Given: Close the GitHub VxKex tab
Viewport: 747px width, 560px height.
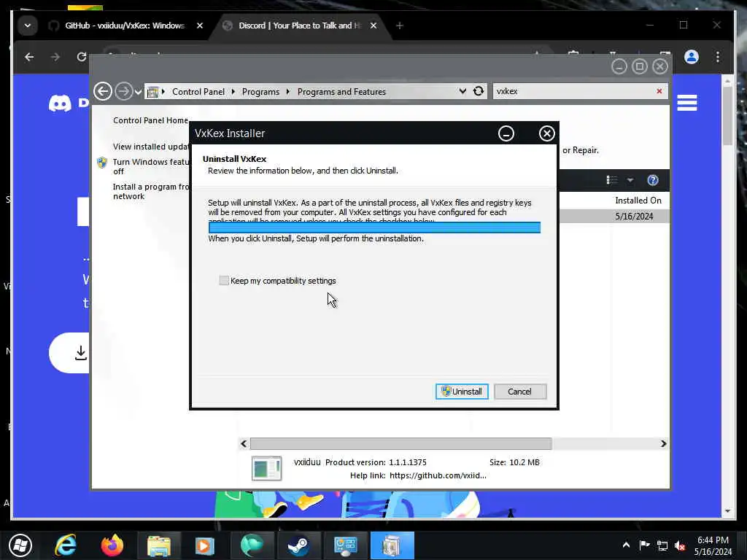Looking at the screenshot, I should coord(200,26).
